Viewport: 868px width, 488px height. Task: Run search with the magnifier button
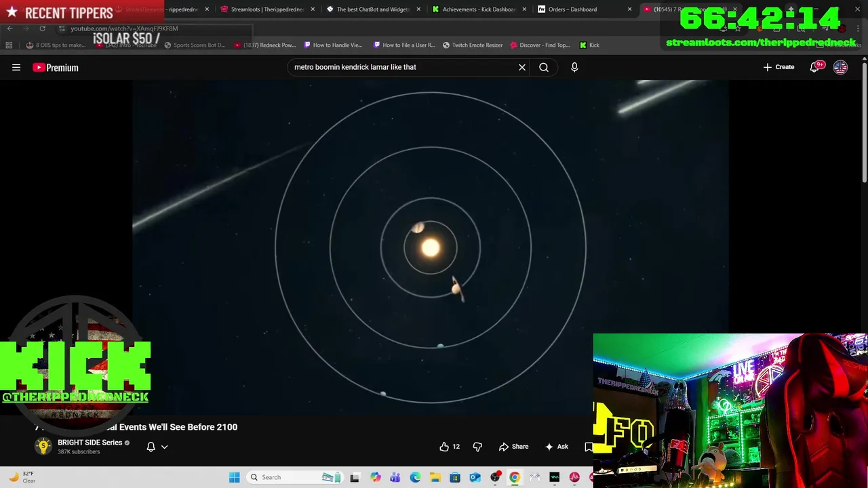[544, 67]
